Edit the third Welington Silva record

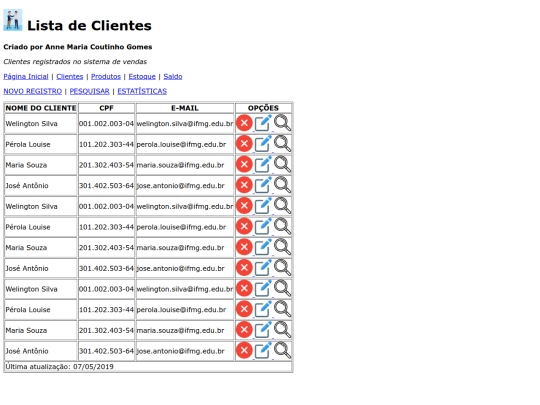tap(263, 288)
